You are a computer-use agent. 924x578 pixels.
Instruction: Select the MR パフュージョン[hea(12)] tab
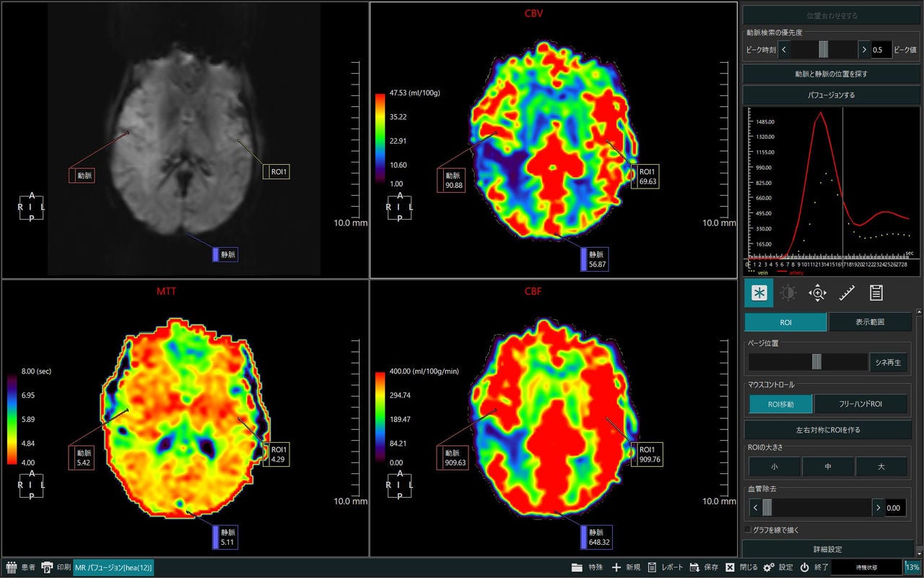[113, 567]
